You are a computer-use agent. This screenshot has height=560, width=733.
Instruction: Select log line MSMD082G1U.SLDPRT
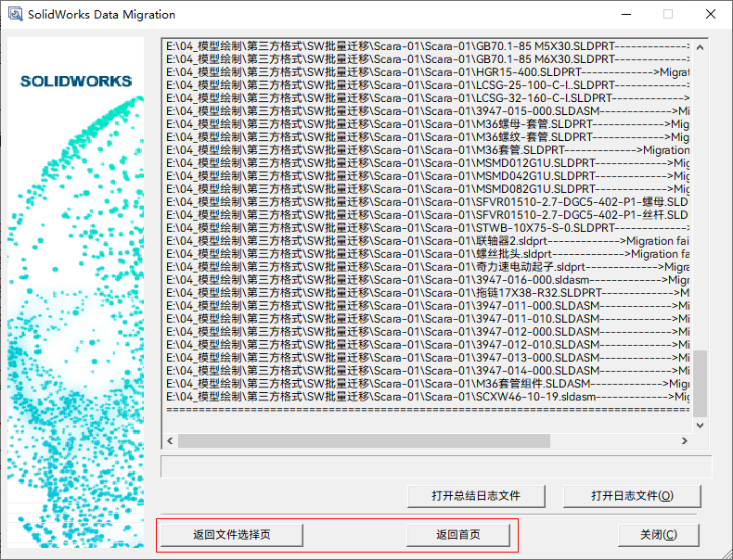point(427,189)
